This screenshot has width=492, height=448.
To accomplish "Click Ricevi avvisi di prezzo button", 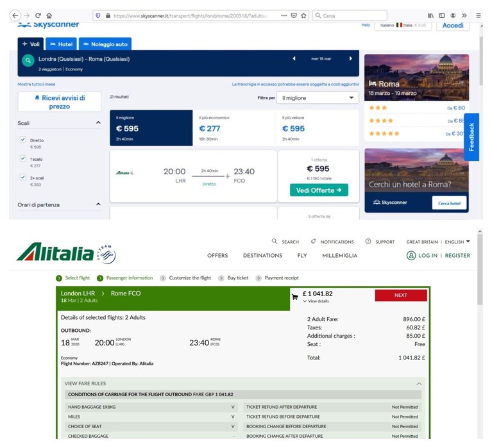I will (60, 102).
